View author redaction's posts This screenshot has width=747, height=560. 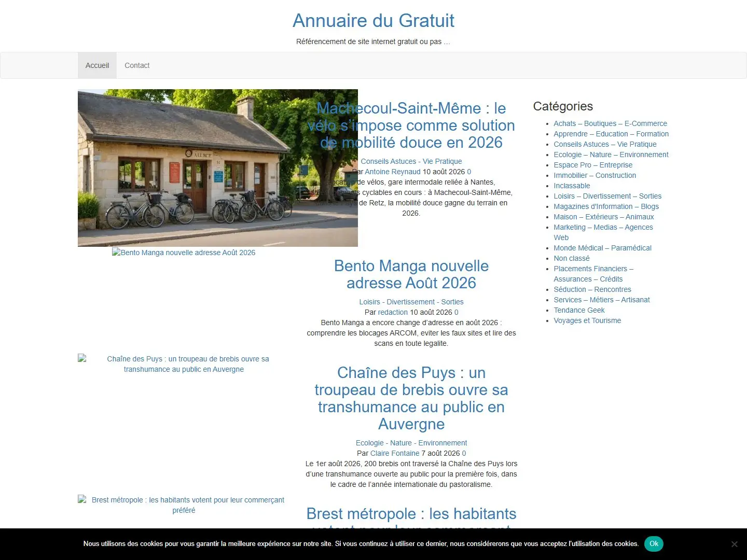tap(393, 312)
